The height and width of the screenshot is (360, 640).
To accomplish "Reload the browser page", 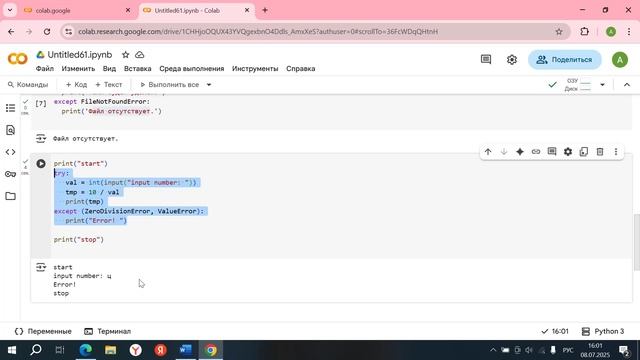I will click(47, 31).
